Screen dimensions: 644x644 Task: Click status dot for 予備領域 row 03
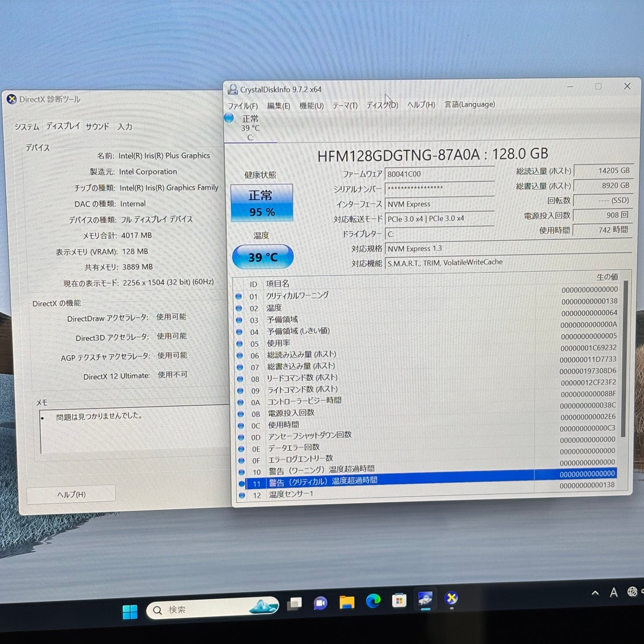(239, 320)
